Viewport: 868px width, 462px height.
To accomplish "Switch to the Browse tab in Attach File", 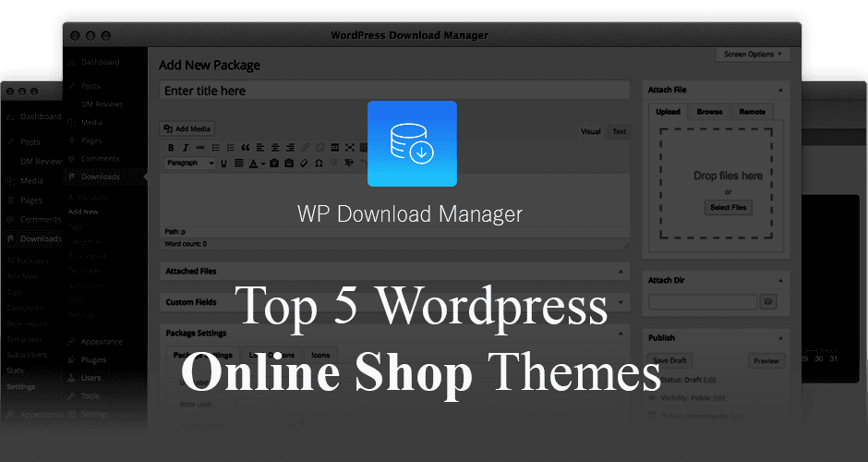I will tap(709, 112).
